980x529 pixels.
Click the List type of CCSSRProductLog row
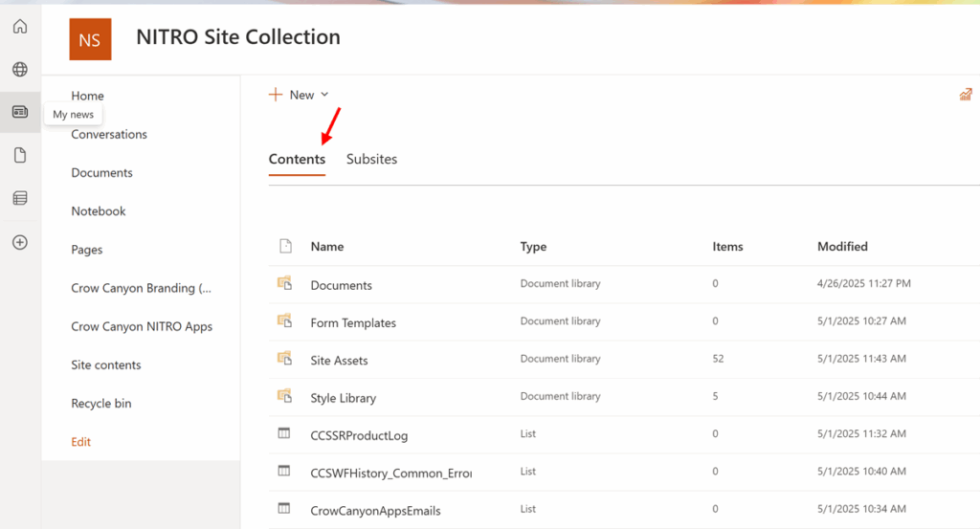[528, 433]
